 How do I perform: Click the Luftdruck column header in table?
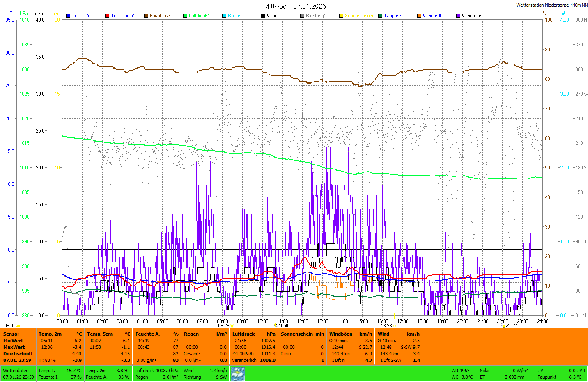pyautogui.click(x=243, y=334)
